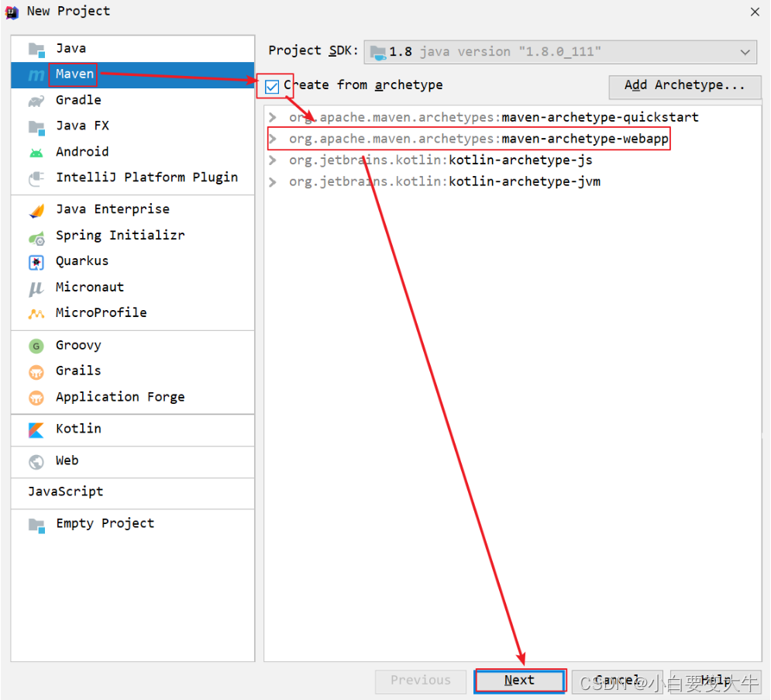Viewport: 771px width, 700px height.
Task: Click the Add Archetype button
Action: point(684,87)
